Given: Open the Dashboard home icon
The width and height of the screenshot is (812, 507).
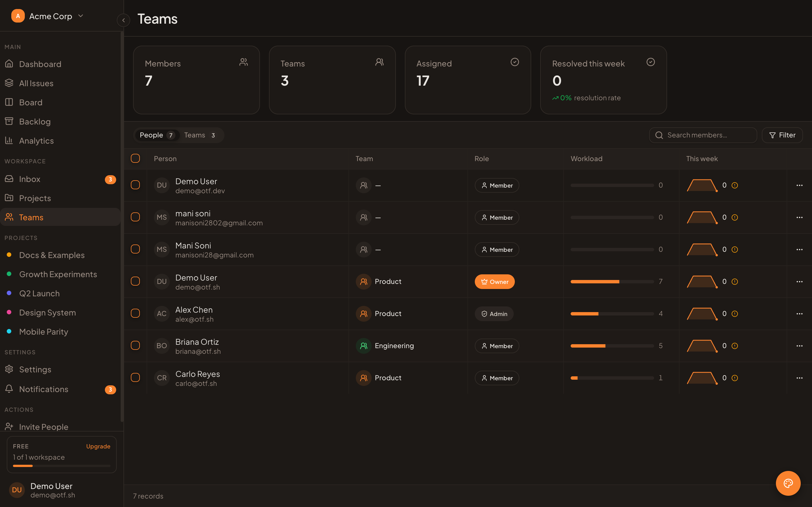Looking at the screenshot, I should click(9, 63).
